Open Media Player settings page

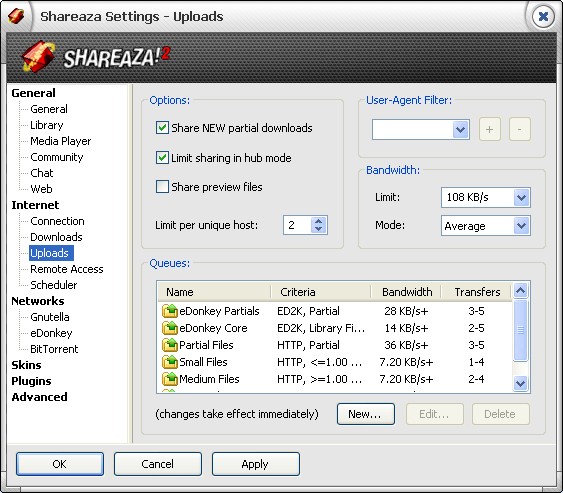point(61,141)
